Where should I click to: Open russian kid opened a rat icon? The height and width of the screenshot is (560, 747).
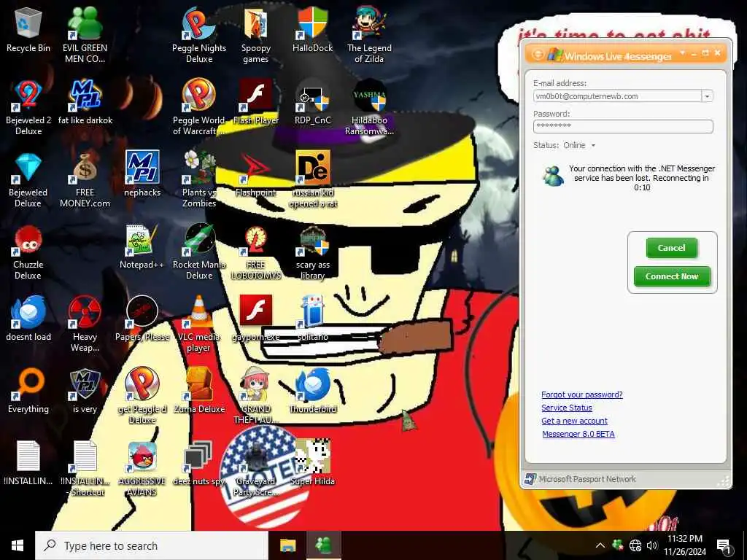point(312,179)
